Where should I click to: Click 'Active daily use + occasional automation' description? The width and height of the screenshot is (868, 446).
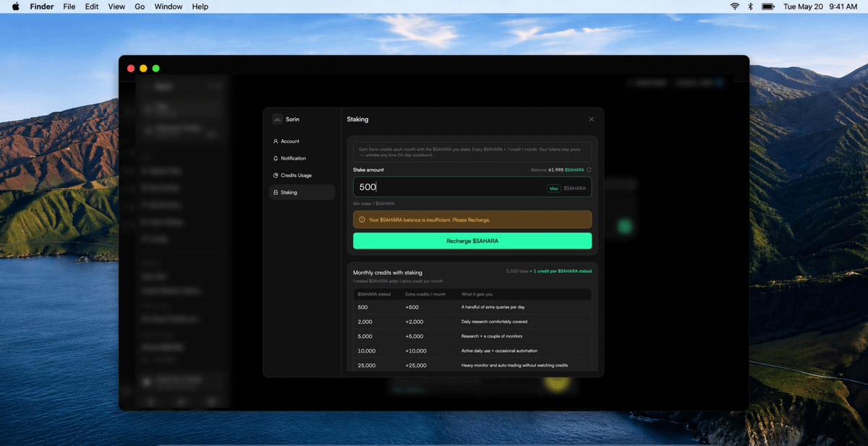tap(501, 351)
